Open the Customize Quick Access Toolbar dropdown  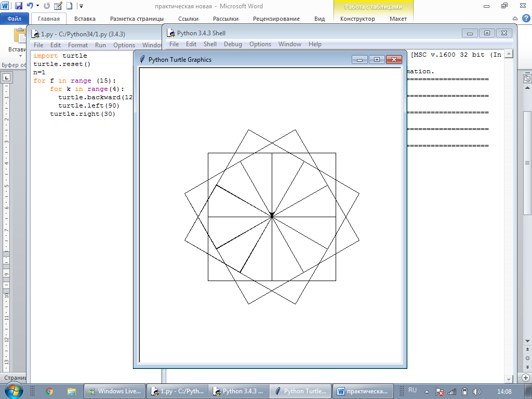click(x=81, y=6)
